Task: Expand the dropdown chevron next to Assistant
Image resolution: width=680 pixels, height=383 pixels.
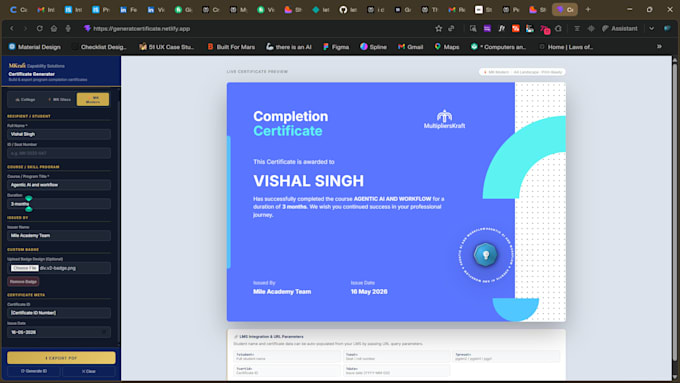Action: [651, 29]
